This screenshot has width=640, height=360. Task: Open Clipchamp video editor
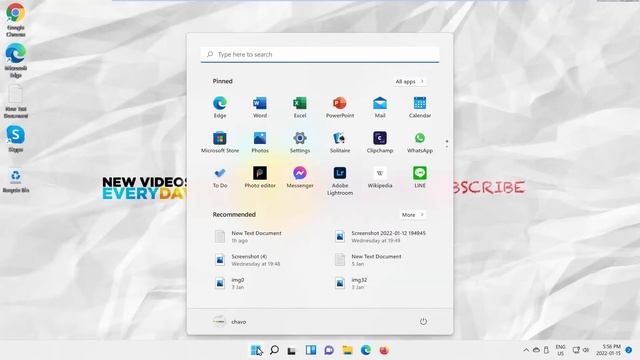click(380, 142)
